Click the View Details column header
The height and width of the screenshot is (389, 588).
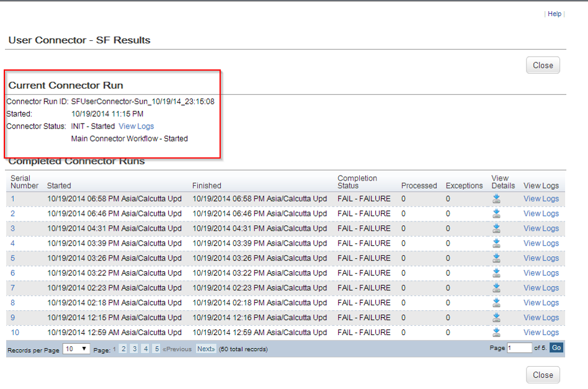pos(503,182)
